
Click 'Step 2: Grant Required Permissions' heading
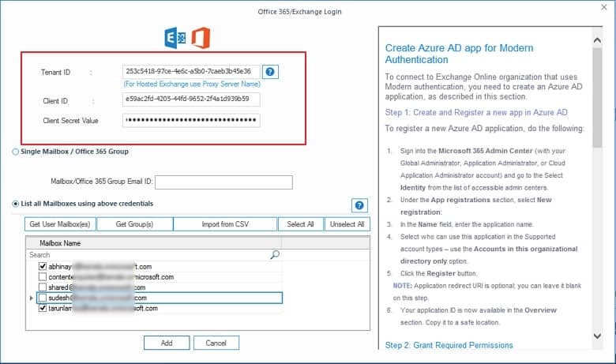[449, 345]
